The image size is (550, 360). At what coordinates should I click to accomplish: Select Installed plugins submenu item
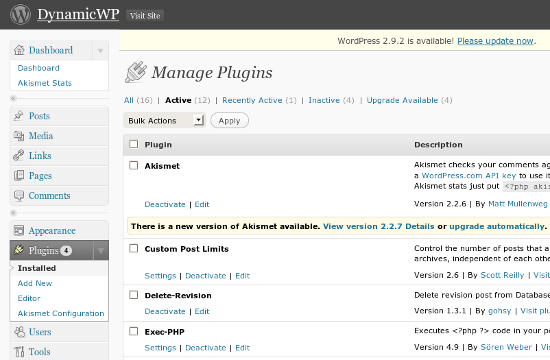coord(37,268)
